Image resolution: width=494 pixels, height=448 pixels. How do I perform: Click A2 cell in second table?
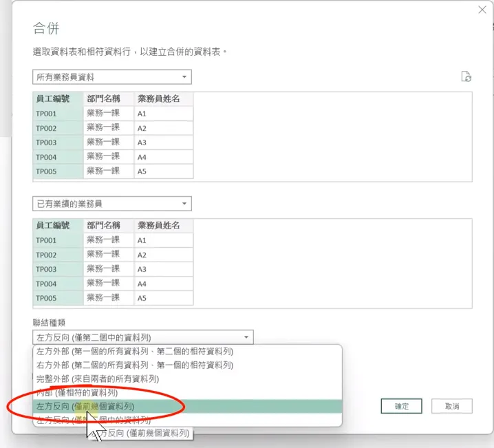(164, 255)
